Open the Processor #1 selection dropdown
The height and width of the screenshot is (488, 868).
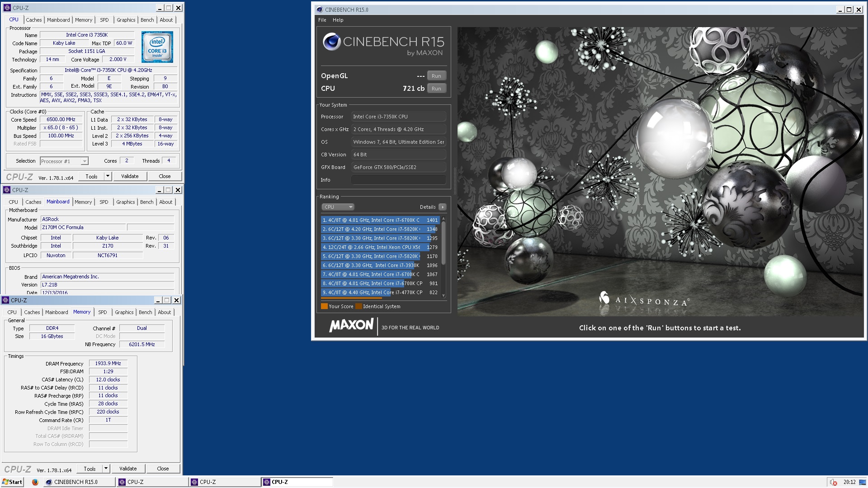click(84, 161)
